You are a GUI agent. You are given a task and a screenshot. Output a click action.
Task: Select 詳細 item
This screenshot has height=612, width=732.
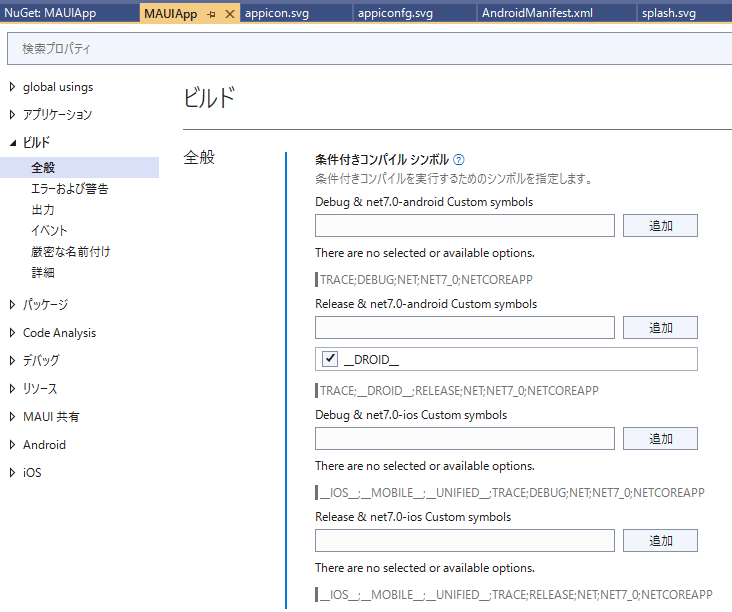(x=43, y=273)
